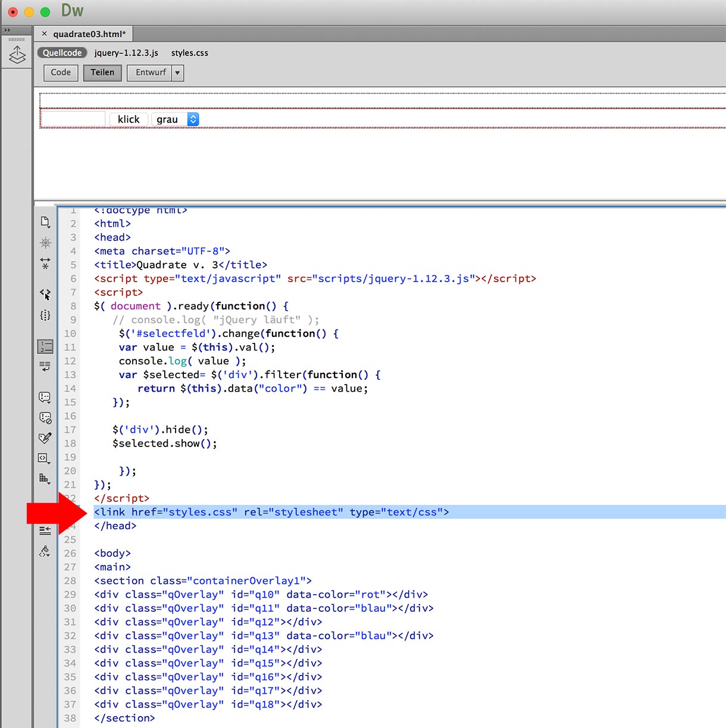This screenshot has width=726, height=728.
Task: Click the empty text field beside klick
Action: click(x=73, y=120)
